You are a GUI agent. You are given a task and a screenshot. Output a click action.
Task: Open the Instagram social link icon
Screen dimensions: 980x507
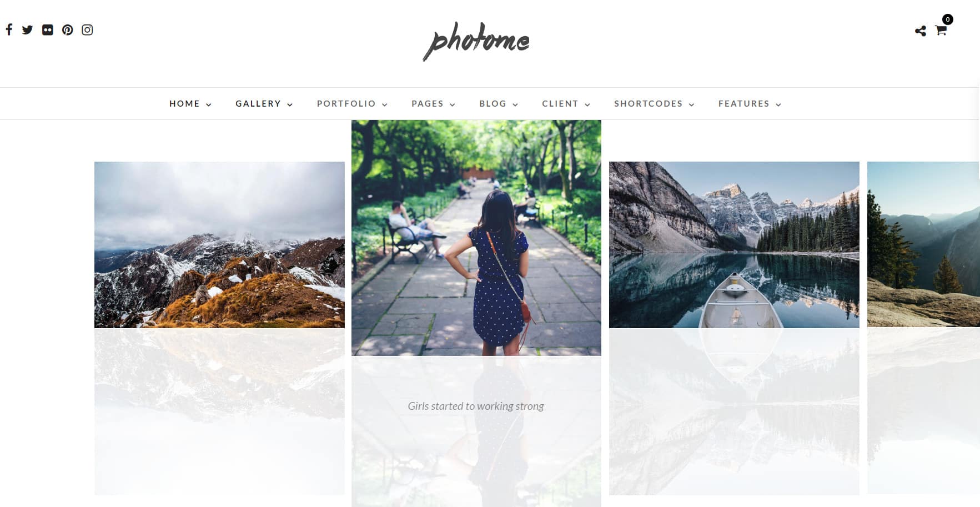[87, 30]
